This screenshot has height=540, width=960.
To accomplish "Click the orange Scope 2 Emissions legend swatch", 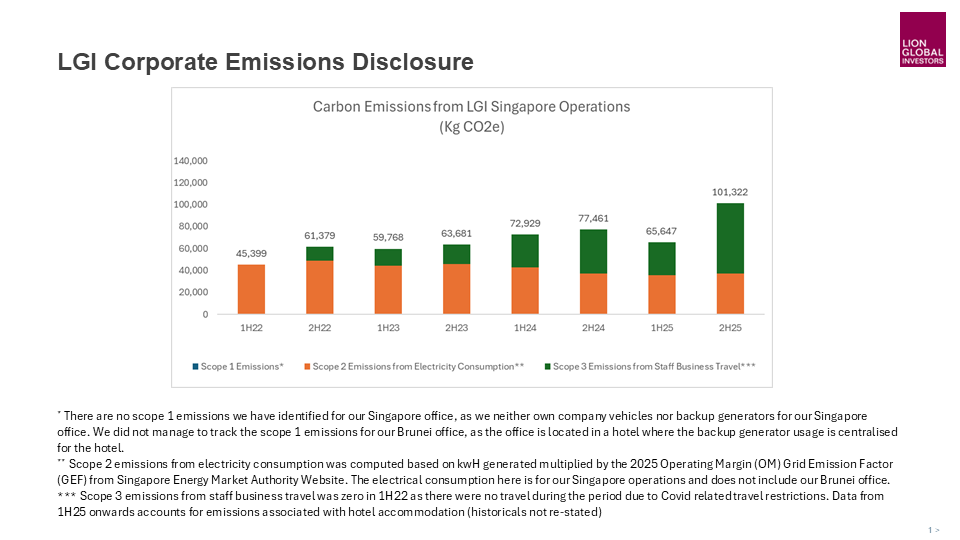I will 306,367.
